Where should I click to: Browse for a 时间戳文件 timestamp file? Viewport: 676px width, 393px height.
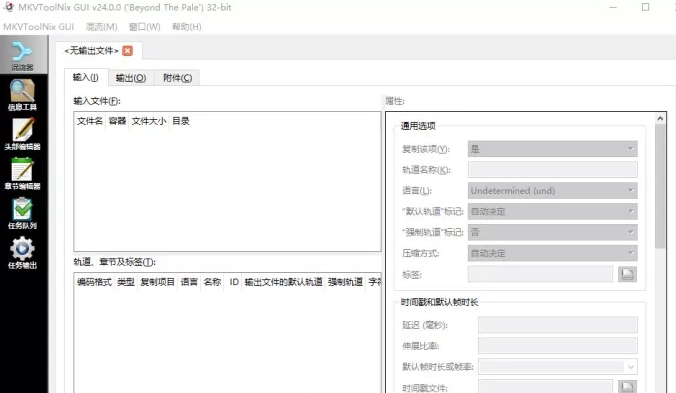[x=627, y=387]
